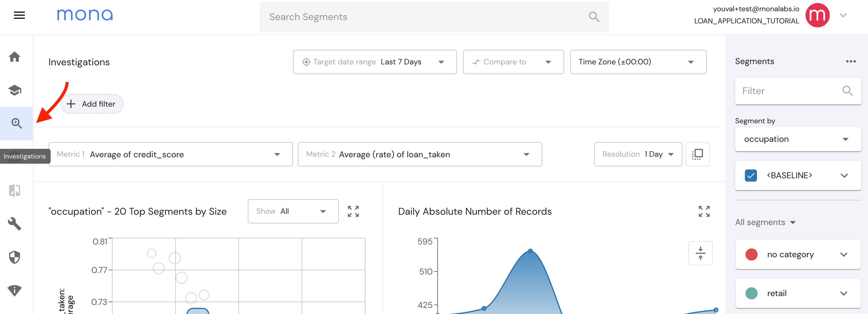Open Metric 1 Average of credit_score dropdown
Screen dimensions: 868x314
[x=170, y=155]
